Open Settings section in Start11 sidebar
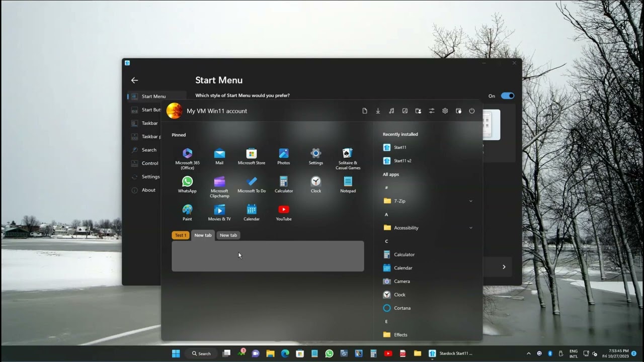This screenshot has width=644, height=362. point(146,177)
